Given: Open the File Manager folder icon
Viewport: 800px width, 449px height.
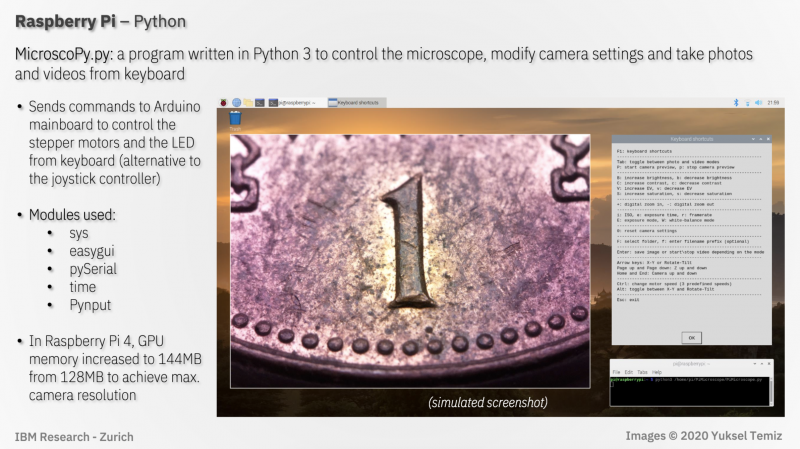Looking at the screenshot, I should (x=248, y=102).
